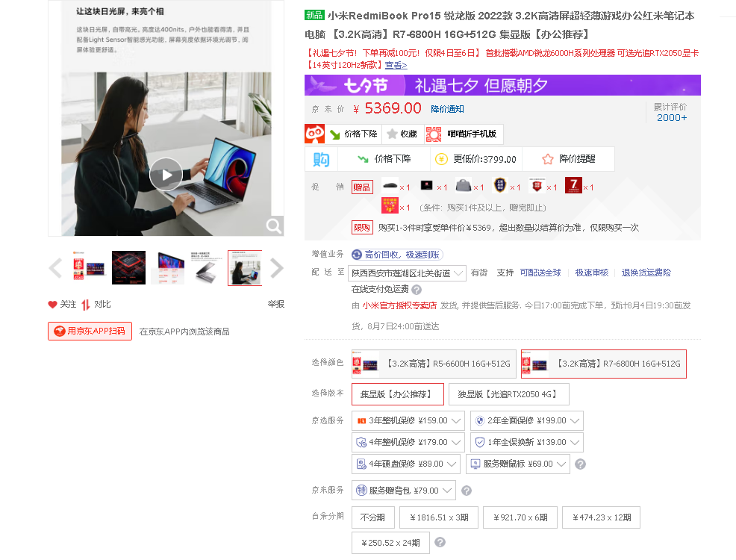The height and width of the screenshot is (560, 736).
Task: Click the red '7' gift icon
Action: [x=573, y=185]
